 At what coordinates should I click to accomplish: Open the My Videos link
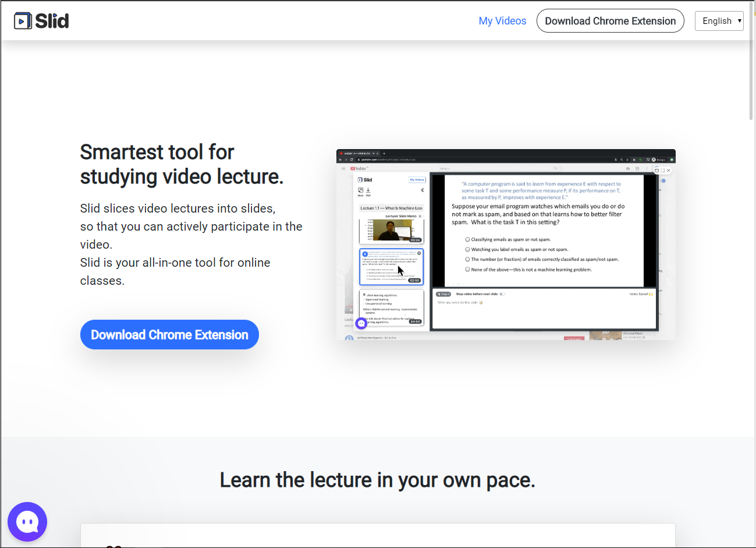[x=502, y=21]
